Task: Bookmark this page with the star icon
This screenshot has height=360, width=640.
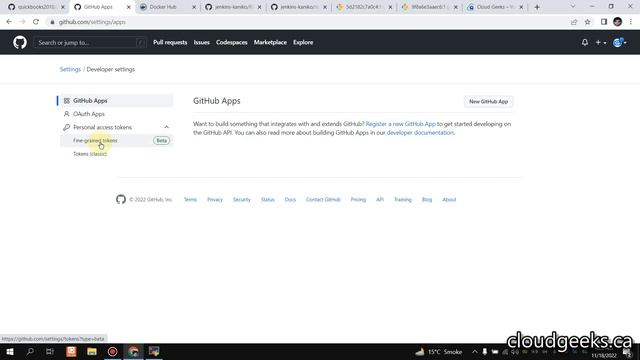Action: pos(587,22)
